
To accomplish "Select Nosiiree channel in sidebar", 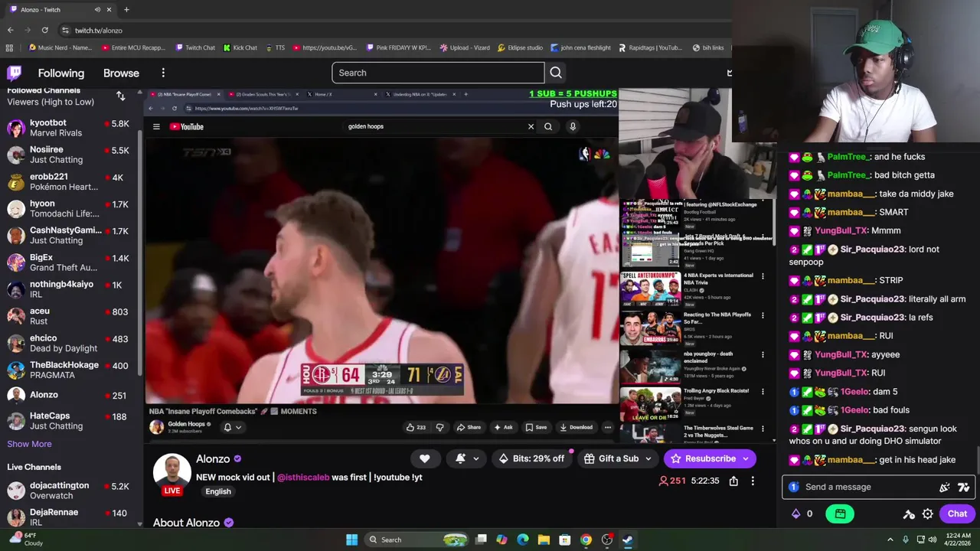I will [x=69, y=155].
